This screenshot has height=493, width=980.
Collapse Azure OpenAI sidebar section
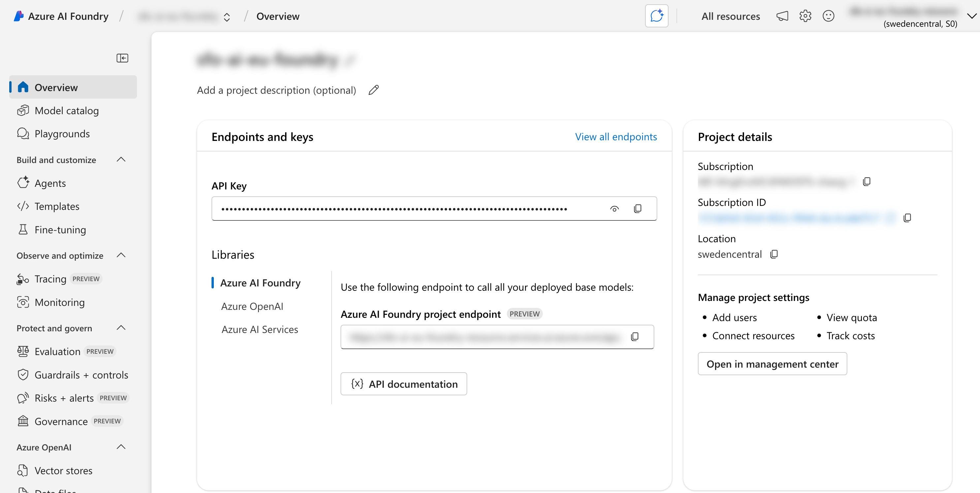[x=121, y=447]
